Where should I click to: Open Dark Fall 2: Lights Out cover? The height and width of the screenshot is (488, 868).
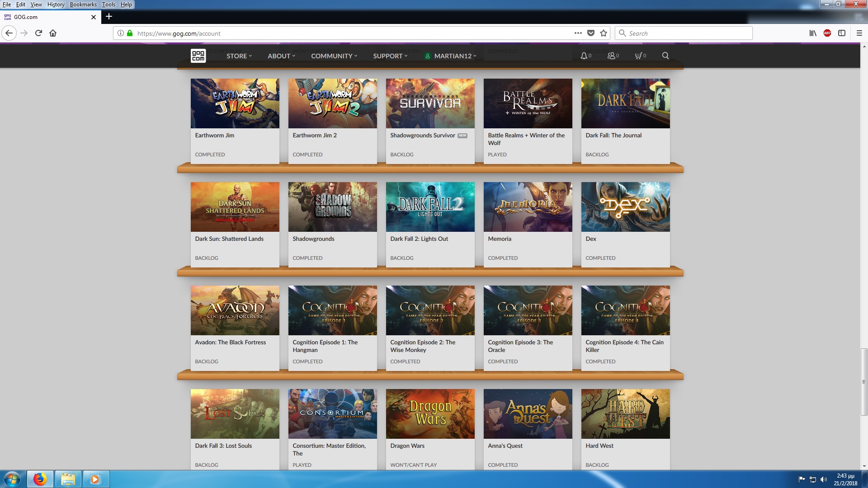[430, 207]
